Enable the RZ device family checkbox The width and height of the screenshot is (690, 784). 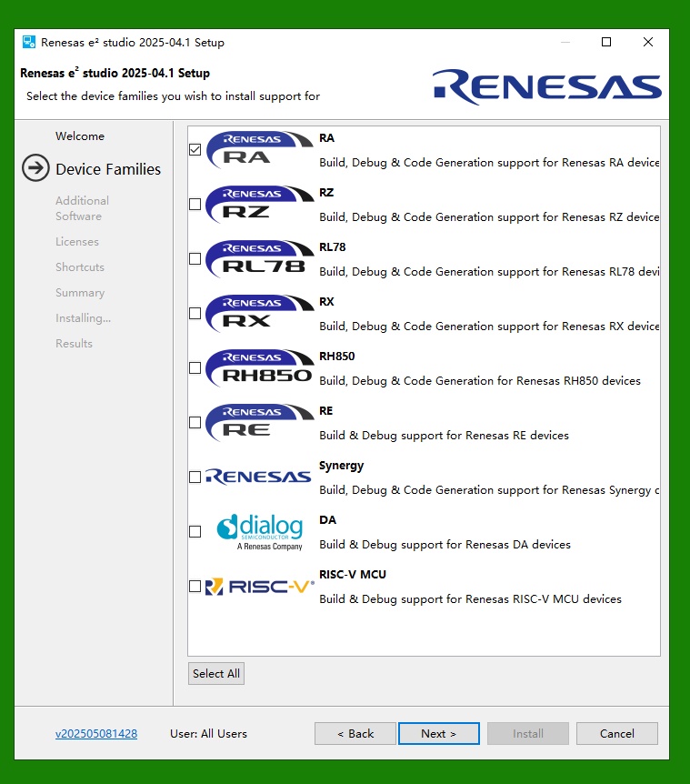(195, 204)
